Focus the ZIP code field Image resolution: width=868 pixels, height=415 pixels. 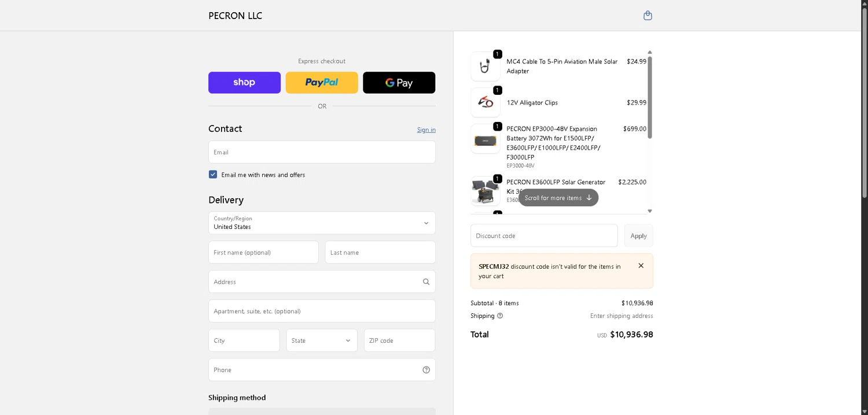(399, 340)
